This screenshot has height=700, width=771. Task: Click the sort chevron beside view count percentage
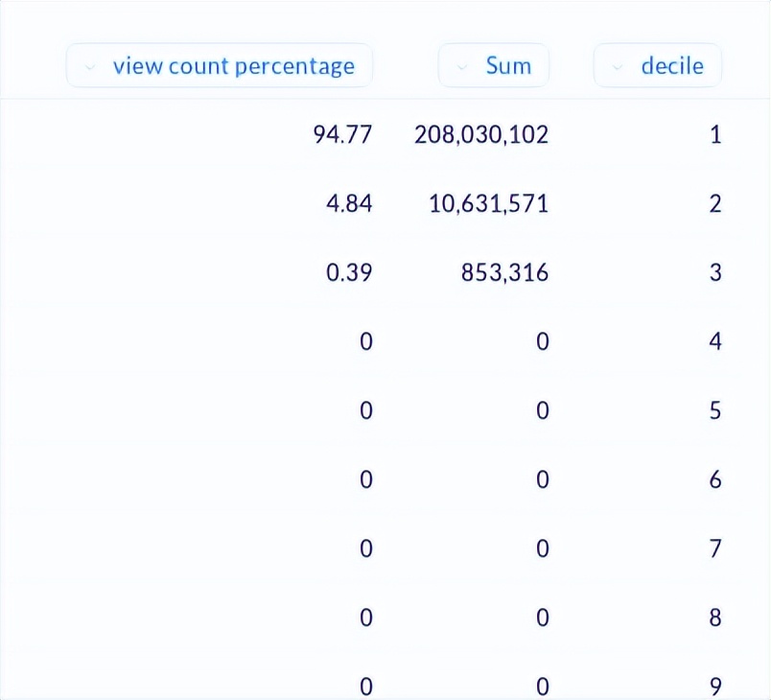90,67
